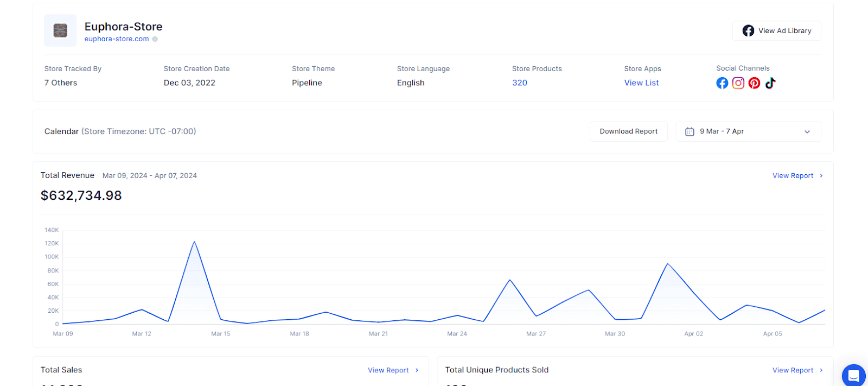Open the Store Apps View List link
The image size is (868, 386).
point(641,83)
